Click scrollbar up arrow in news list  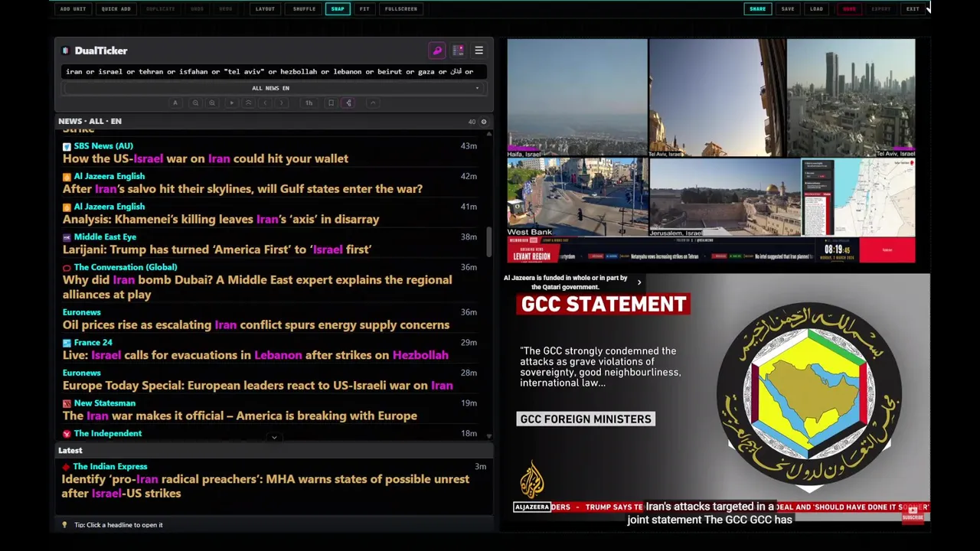(488, 133)
